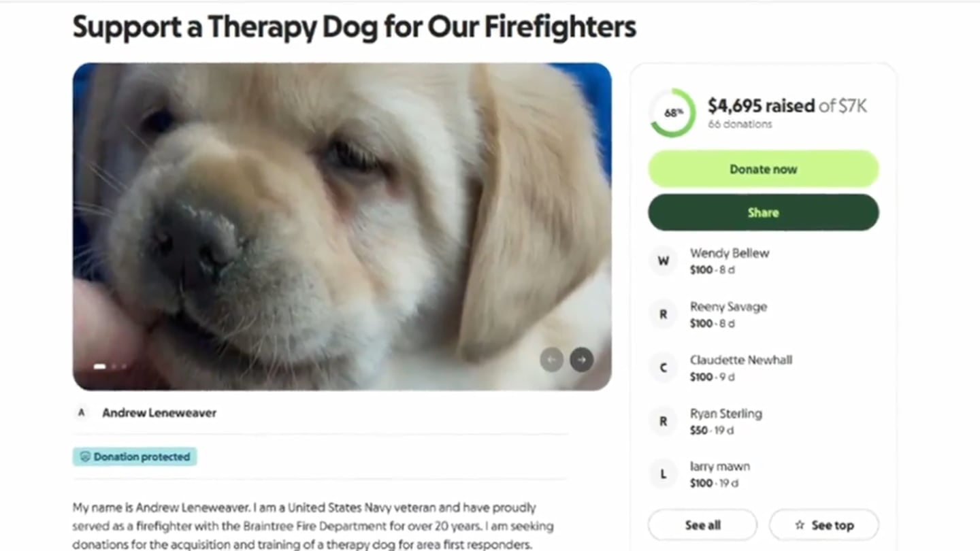The image size is (980, 551).
Task: Click organizer's A avatar beside Andrew Leneweaver
Action: [x=82, y=413]
